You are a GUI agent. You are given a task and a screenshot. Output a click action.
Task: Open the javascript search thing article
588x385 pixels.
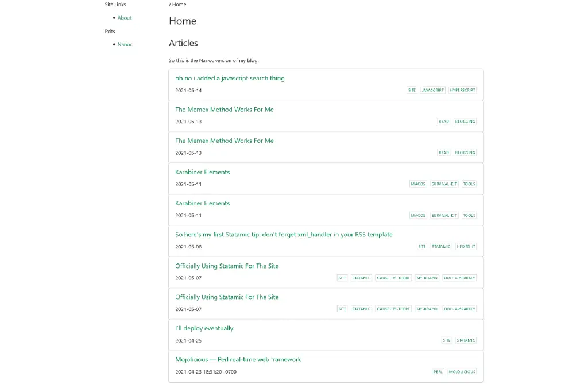(x=230, y=79)
